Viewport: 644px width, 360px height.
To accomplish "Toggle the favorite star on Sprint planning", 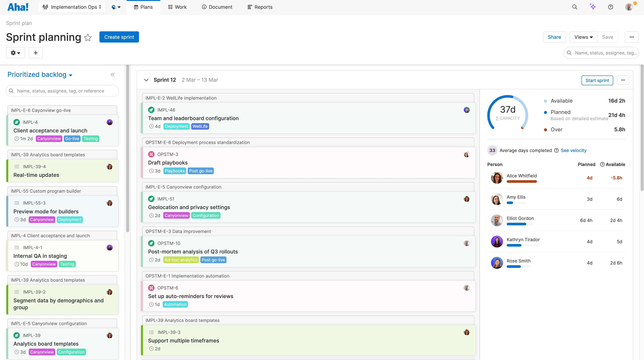I will [88, 37].
